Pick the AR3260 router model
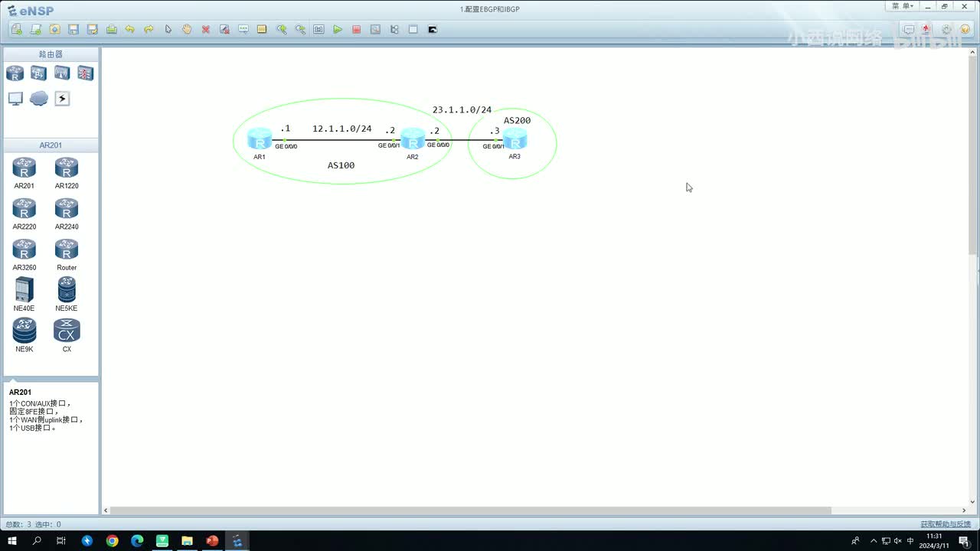This screenshot has width=980, height=551. coord(24,255)
